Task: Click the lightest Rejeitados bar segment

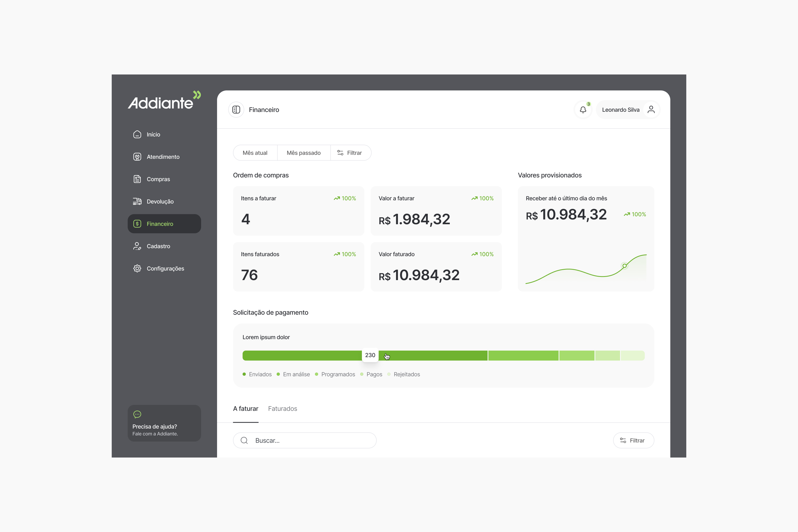Action: [x=633, y=356]
